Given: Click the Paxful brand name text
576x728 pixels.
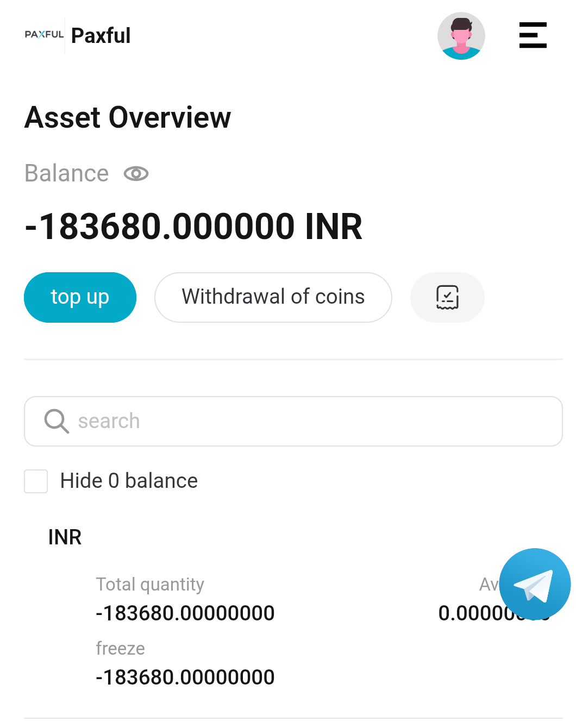Looking at the screenshot, I should (x=101, y=36).
